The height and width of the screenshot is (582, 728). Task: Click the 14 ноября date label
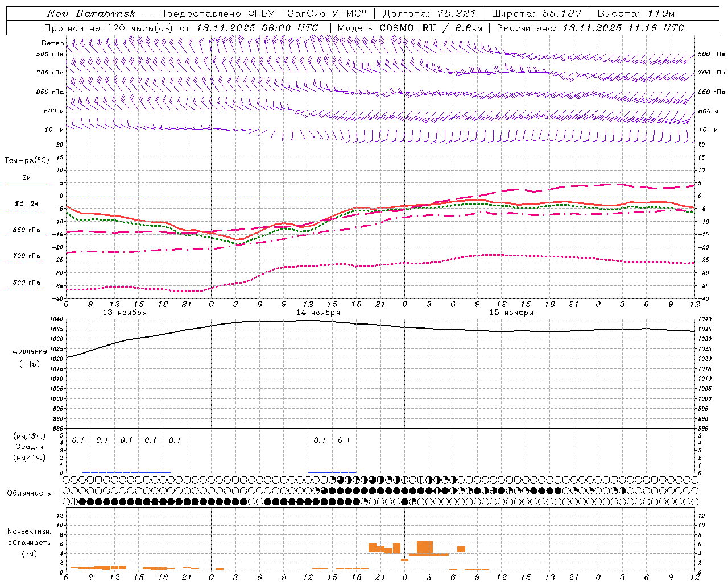[318, 313]
